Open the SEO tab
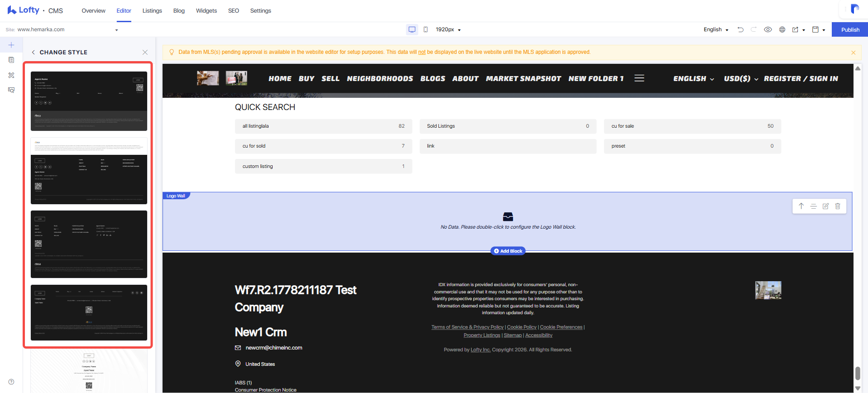This screenshot has height=393, width=868. pos(234,10)
